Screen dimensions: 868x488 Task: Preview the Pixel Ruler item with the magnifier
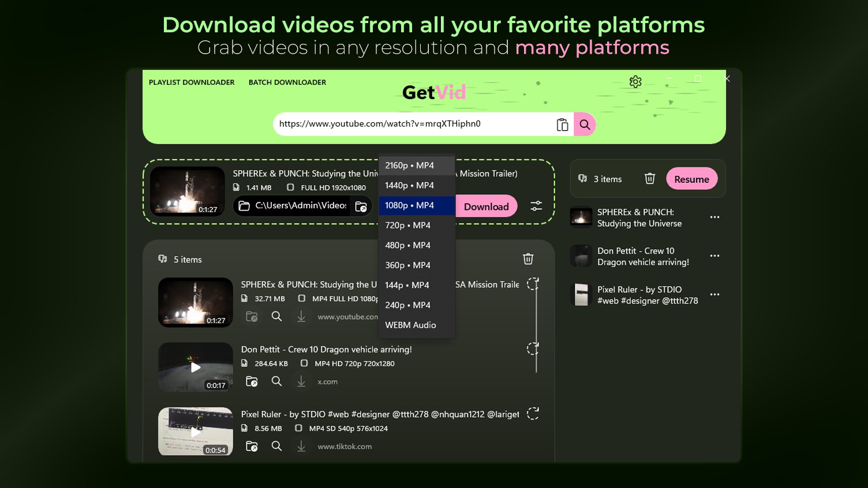click(x=276, y=446)
